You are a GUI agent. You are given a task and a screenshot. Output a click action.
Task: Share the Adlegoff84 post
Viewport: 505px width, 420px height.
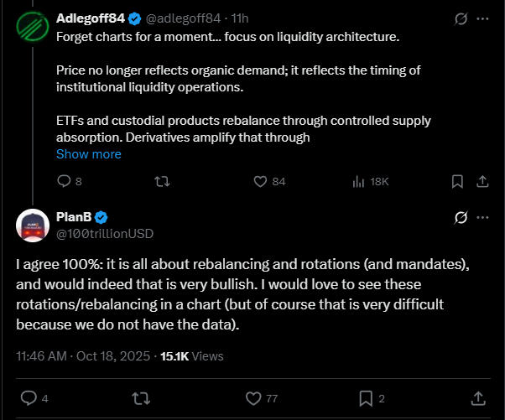tap(482, 181)
